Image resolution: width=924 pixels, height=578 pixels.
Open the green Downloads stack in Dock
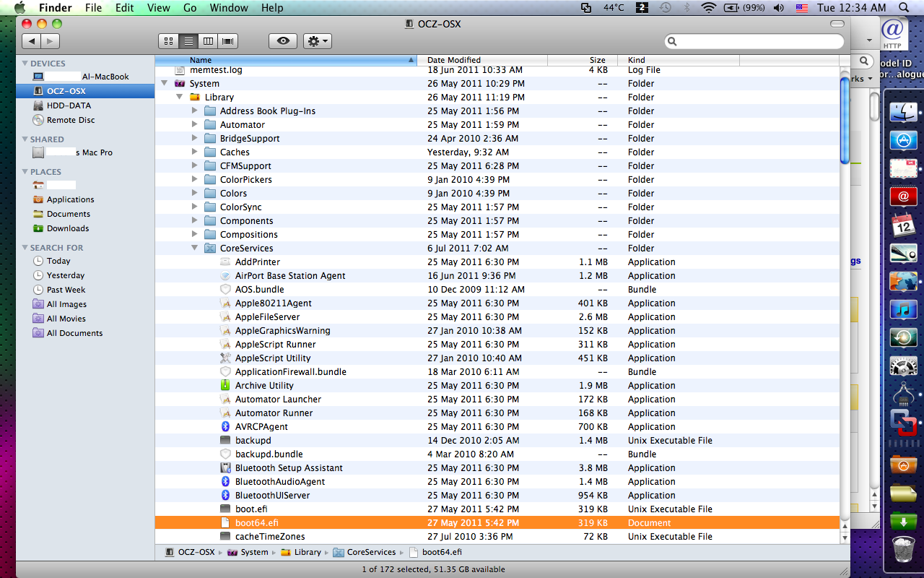(903, 520)
